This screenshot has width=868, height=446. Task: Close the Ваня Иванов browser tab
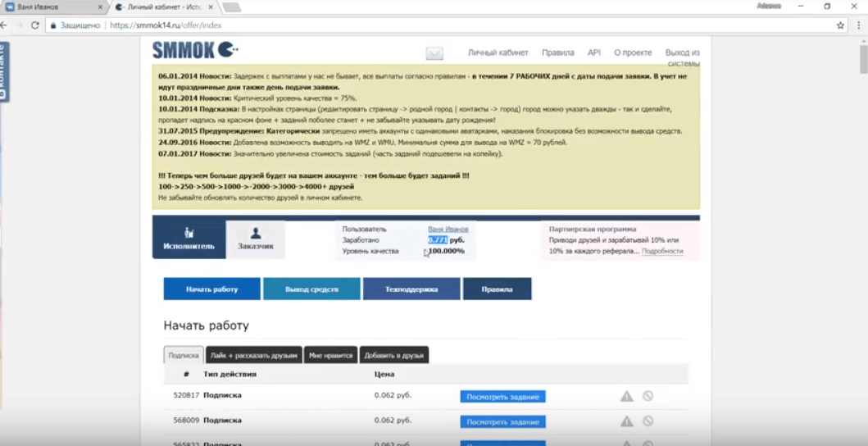(x=100, y=7)
